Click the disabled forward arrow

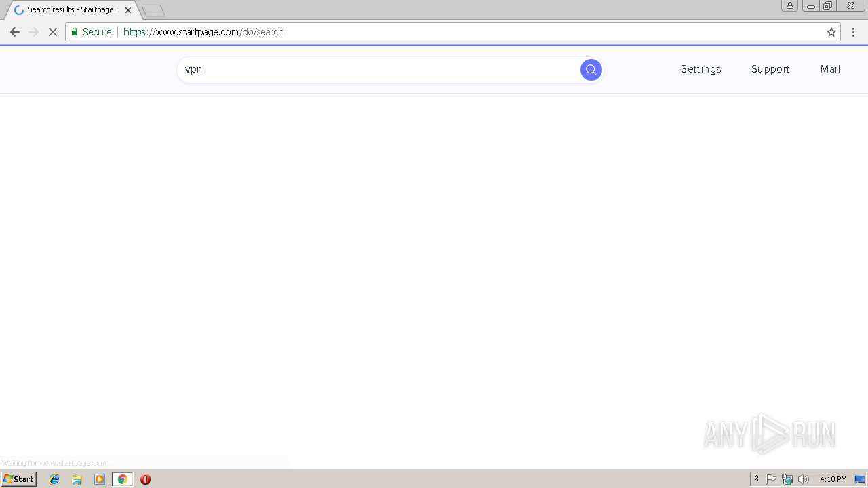[x=34, y=32]
